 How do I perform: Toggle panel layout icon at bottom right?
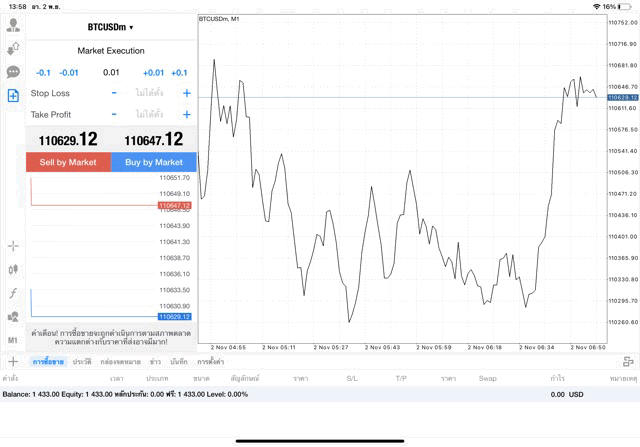click(627, 361)
